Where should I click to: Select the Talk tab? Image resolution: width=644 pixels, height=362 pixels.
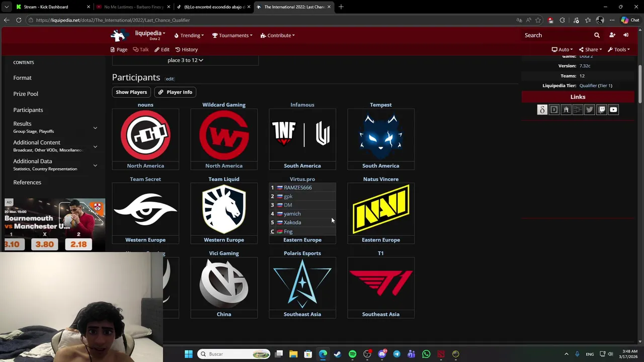point(141,49)
